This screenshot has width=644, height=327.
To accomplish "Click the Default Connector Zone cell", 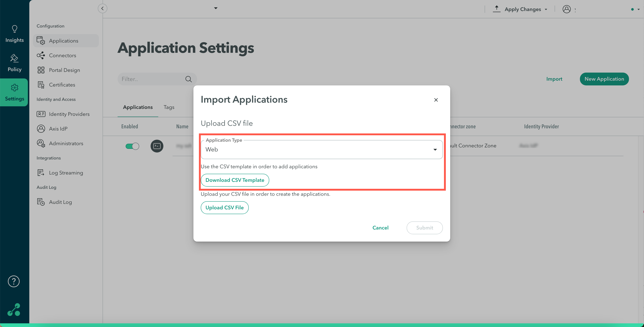I will pyautogui.click(x=473, y=146).
